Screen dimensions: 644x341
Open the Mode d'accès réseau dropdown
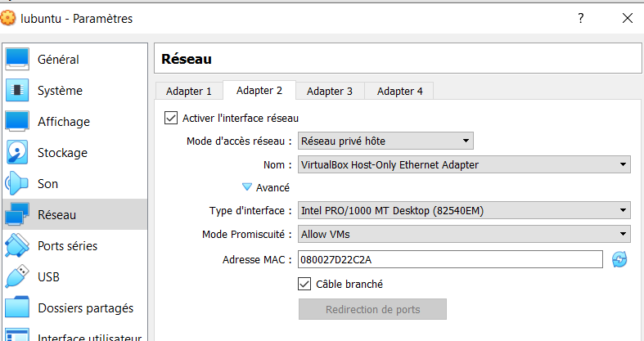pyautogui.click(x=385, y=141)
